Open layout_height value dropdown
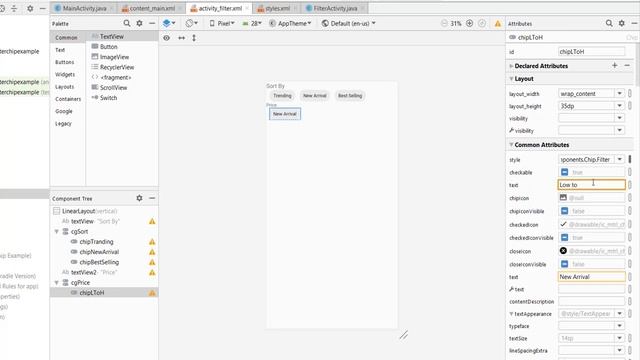 point(620,106)
